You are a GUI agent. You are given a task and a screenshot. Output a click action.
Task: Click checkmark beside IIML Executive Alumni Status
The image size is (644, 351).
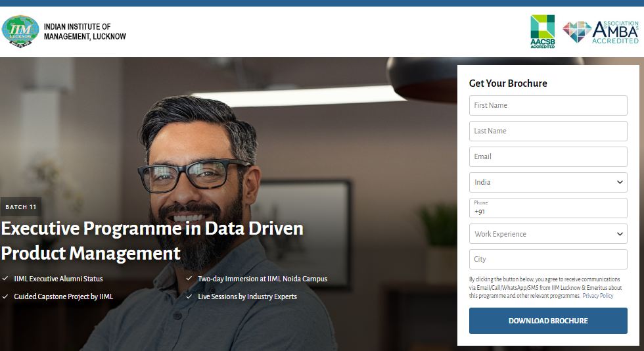(x=5, y=279)
